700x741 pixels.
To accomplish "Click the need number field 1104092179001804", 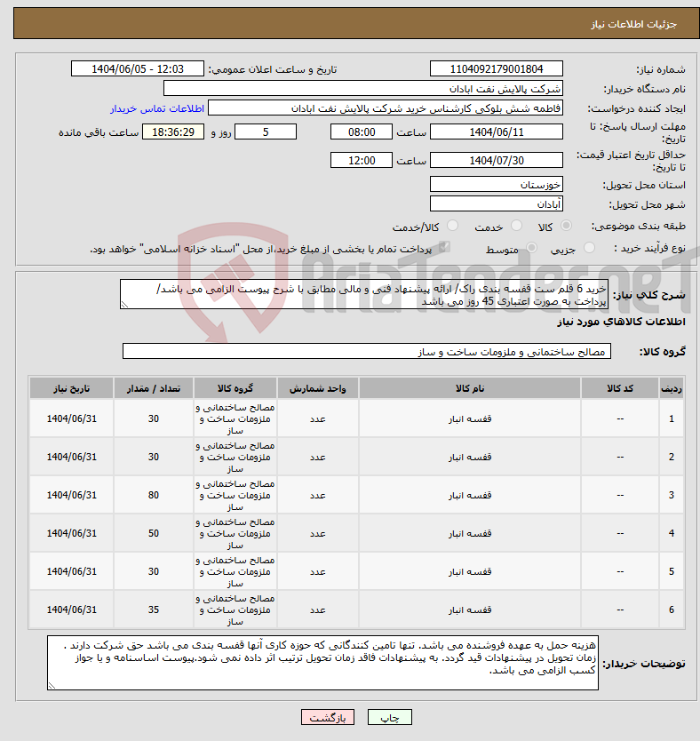I will pos(497,69).
